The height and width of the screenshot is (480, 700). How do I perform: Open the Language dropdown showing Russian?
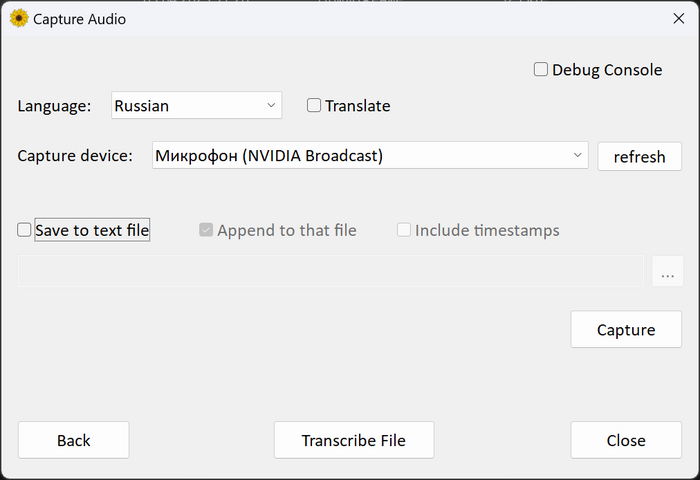[x=196, y=105]
